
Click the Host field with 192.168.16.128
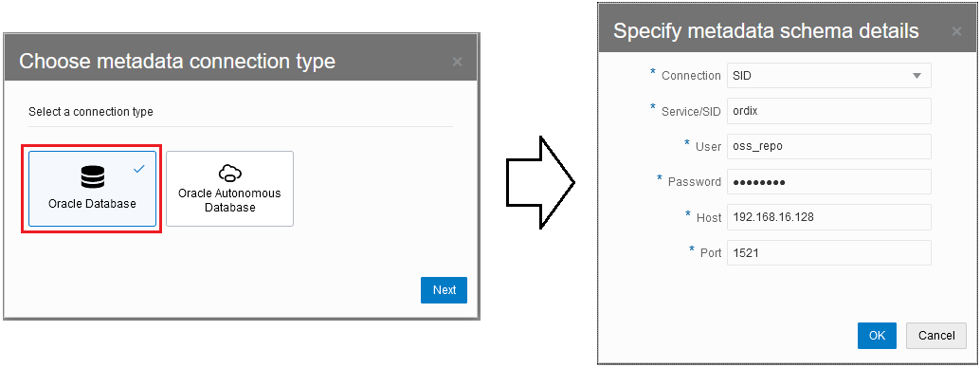(x=828, y=217)
